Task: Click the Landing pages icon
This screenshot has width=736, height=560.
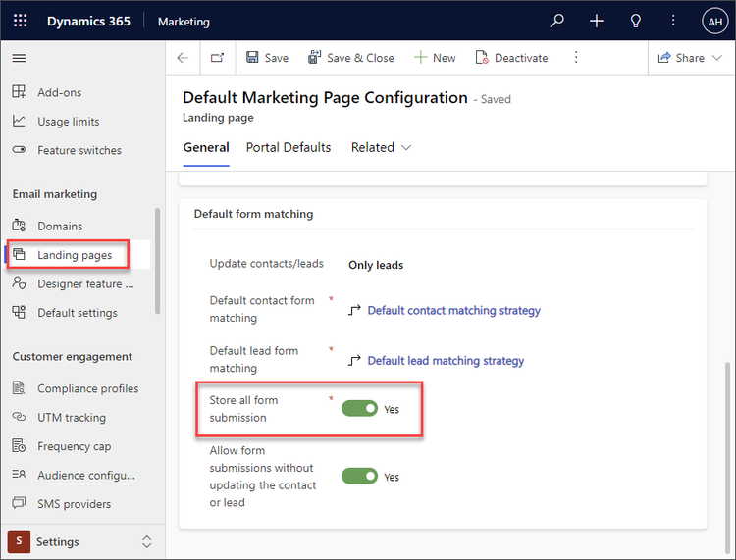Action: (19, 254)
